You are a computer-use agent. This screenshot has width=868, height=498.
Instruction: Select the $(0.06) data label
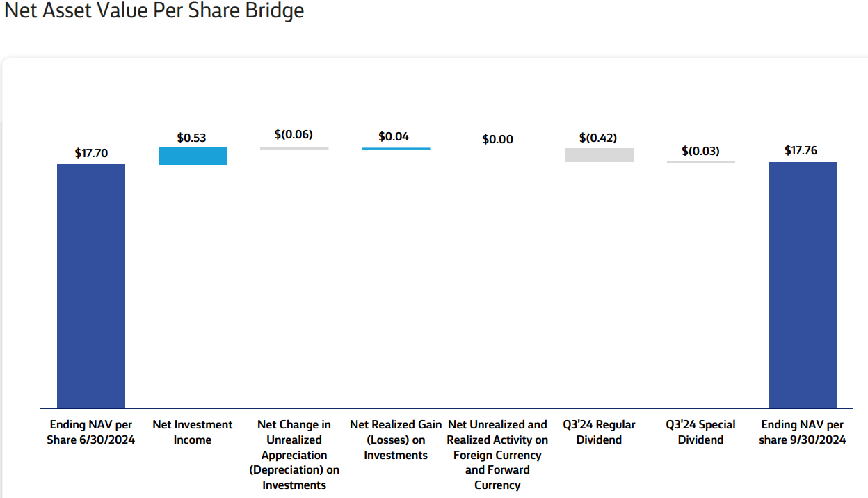[294, 134]
